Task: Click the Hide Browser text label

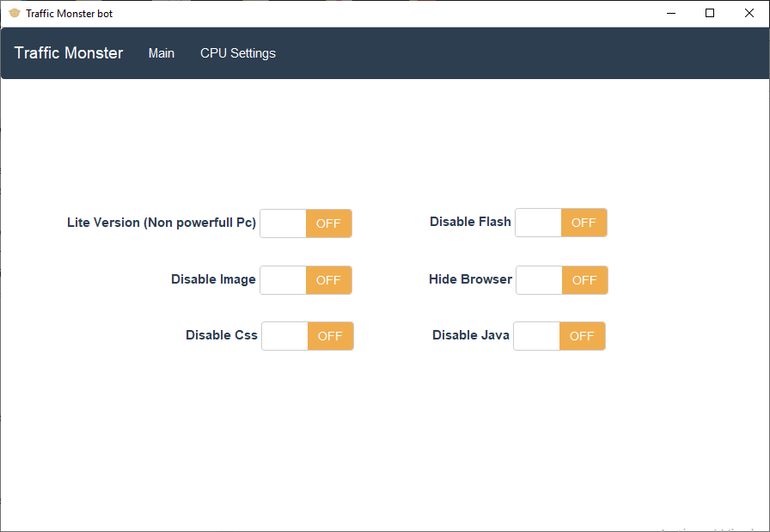Action: click(x=470, y=278)
